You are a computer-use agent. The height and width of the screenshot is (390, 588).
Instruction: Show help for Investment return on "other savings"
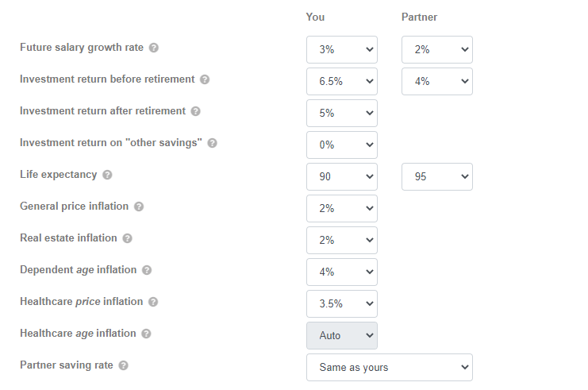212,143
